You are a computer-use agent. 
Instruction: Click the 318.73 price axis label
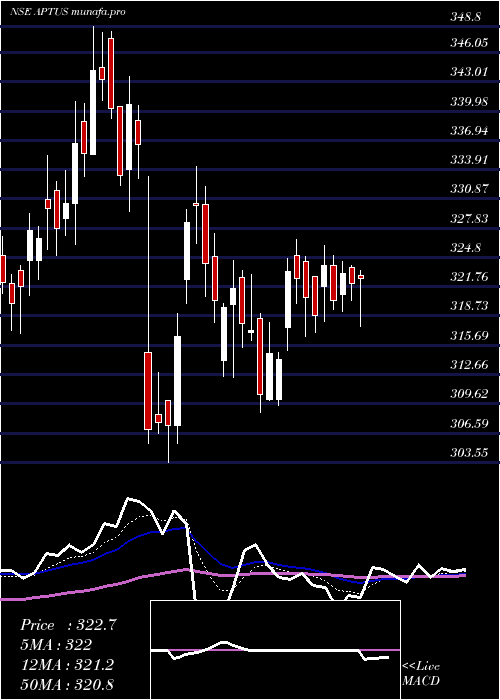(469, 306)
